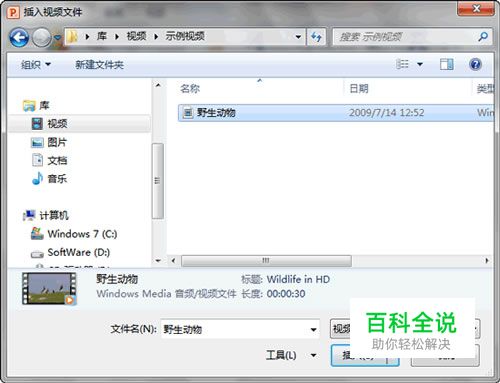Click the Windows 7 (C:) drive icon
500x383 pixels.
(37, 234)
